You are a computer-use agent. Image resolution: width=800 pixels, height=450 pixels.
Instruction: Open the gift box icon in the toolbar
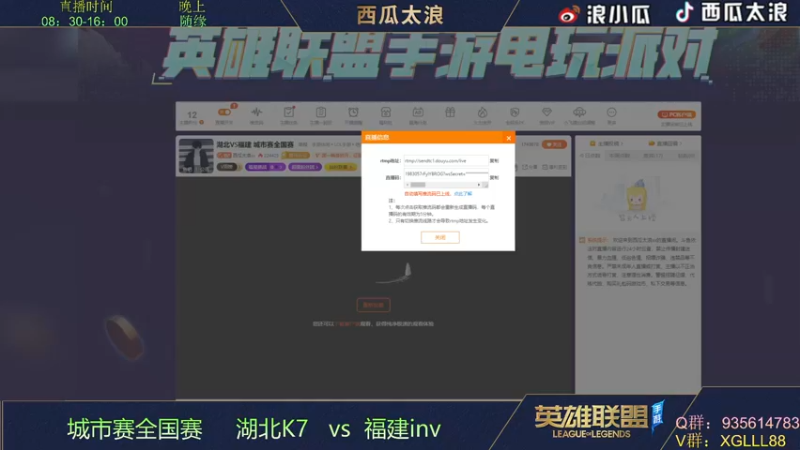tap(450, 112)
